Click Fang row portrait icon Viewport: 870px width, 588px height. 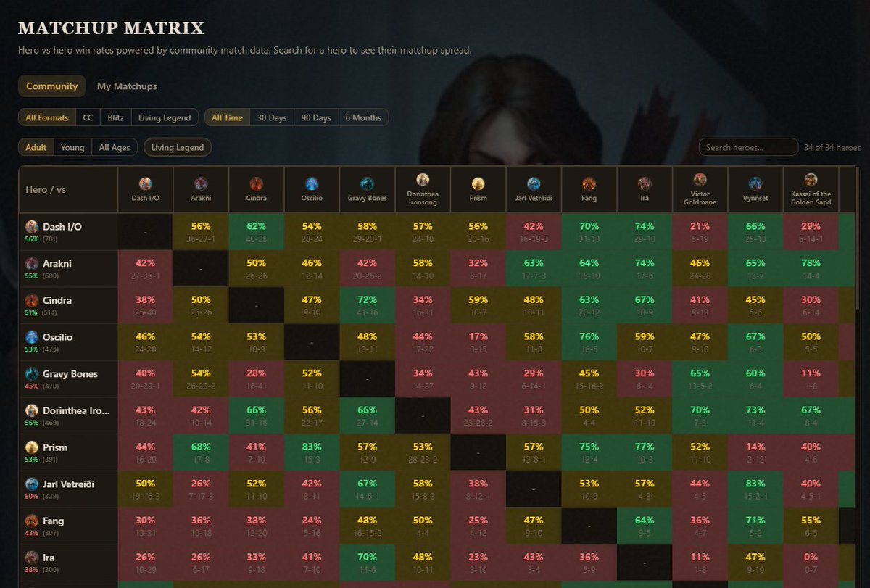(x=31, y=521)
